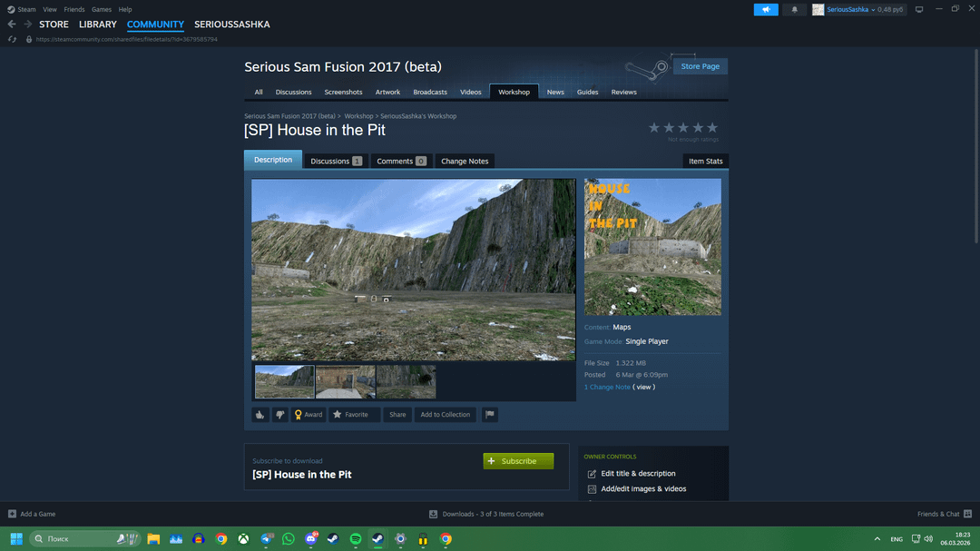The image size is (980, 551).
Task: Open the Discussions tab with 1 badge
Action: coord(336,161)
